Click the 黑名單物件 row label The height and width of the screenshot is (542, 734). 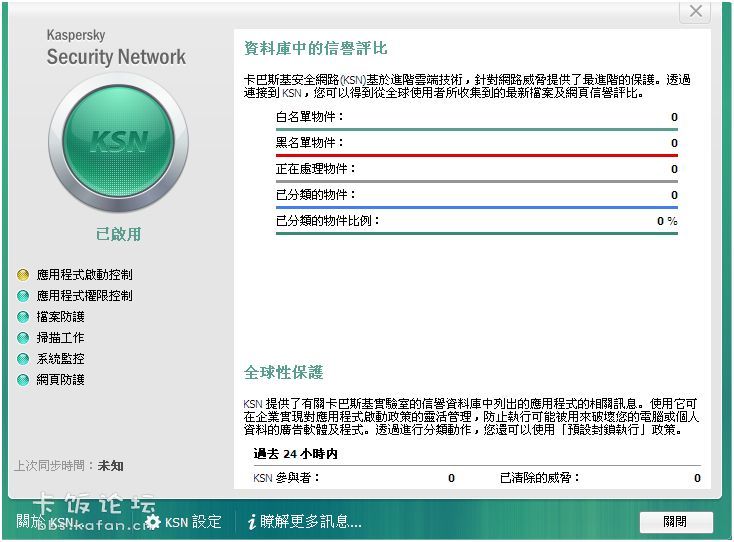[310, 143]
